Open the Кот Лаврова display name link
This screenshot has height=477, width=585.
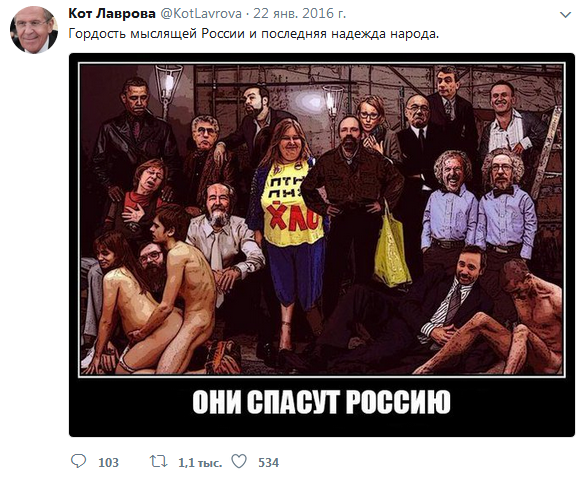click(x=112, y=13)
